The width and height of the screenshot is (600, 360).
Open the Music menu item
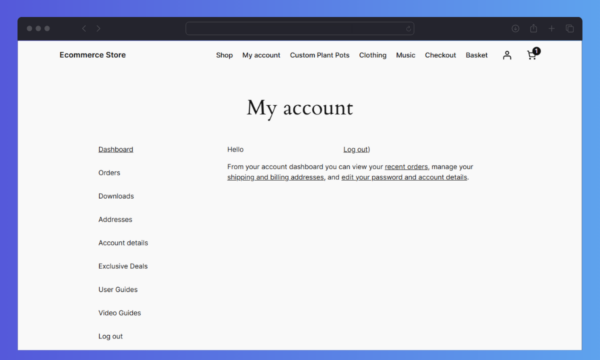pyautogui.click(x=406, y=55)
